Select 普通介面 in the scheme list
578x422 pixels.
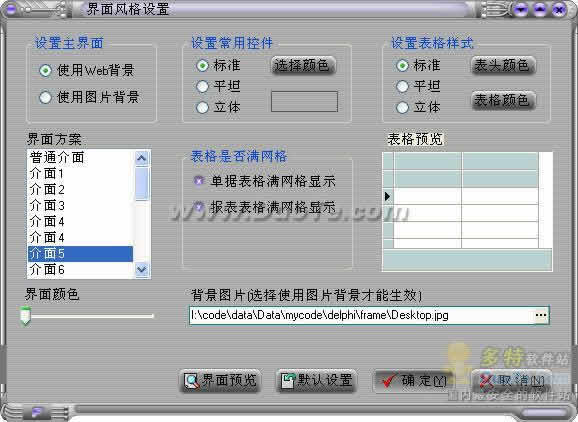(80, 157)
